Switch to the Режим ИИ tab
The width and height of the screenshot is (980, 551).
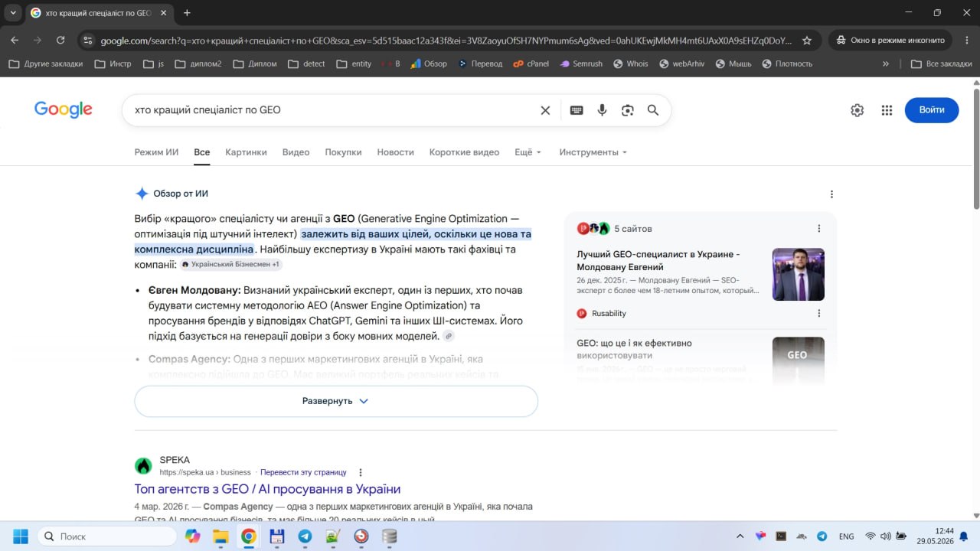(x=156, y=152)
